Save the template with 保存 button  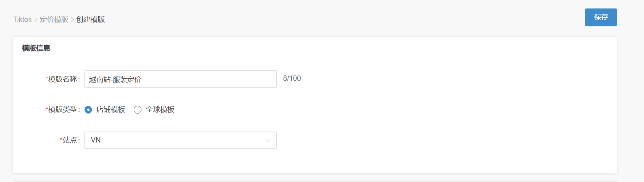click(601, 17)
